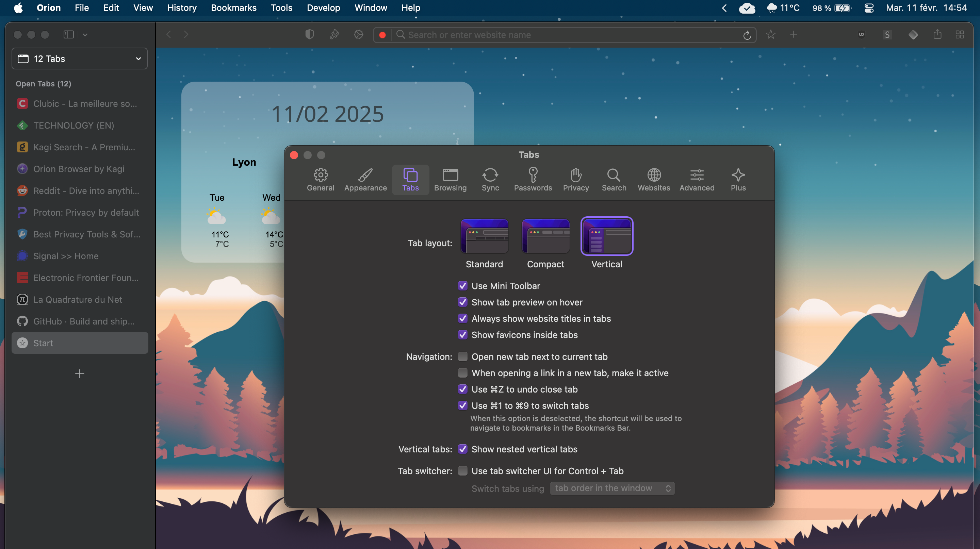This screenshot has height=549, width=980.
Task: Click the shield privacy icon in toolbar
Action: [x=309, y=35]
